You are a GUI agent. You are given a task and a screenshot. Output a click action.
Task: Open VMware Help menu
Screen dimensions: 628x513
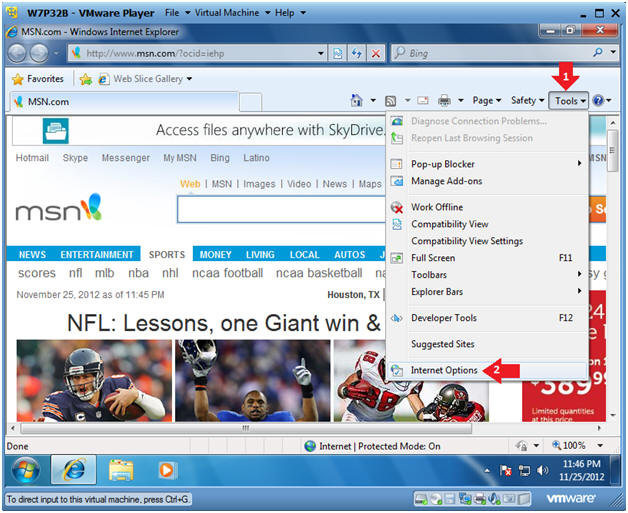pos(290,13)
